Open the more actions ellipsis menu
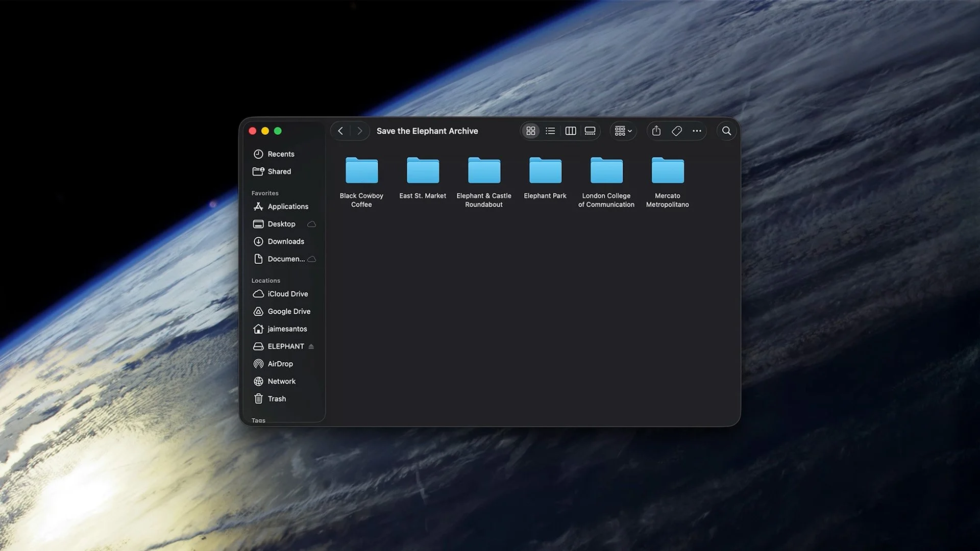 coord(697,131)
